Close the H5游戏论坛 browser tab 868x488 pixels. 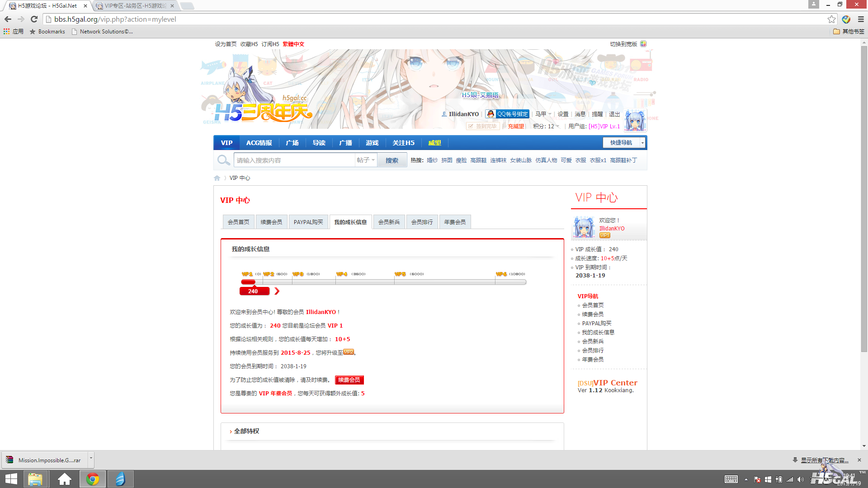(85, 6)
